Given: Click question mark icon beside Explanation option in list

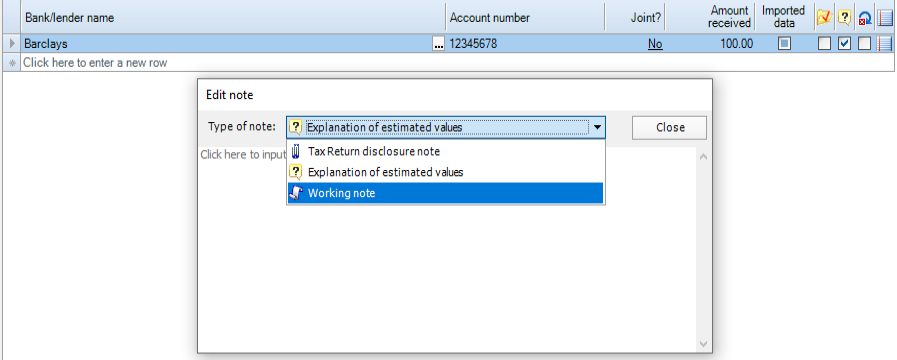Looking at the screenshot, I should 296,172.
